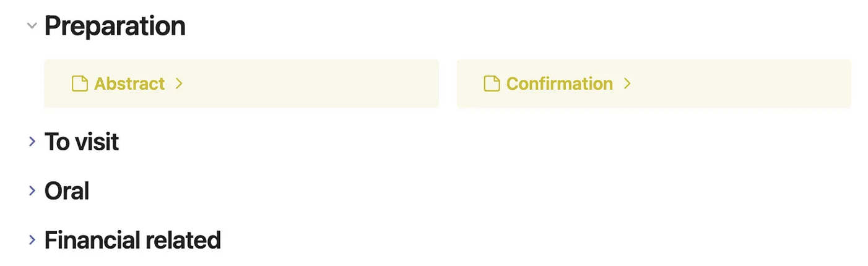Click the To visit heading text
Viewport: 868px width, 266px height.
coord(82,142)
